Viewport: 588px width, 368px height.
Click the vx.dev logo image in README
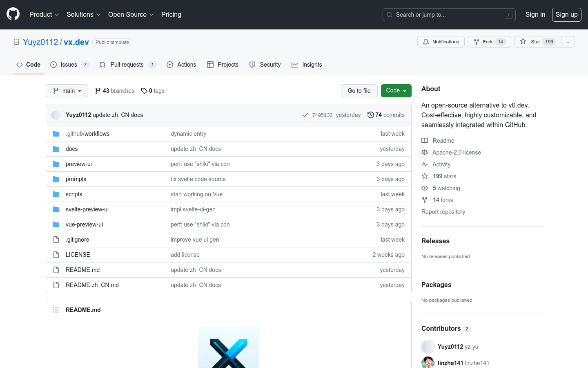coord(229,347)
